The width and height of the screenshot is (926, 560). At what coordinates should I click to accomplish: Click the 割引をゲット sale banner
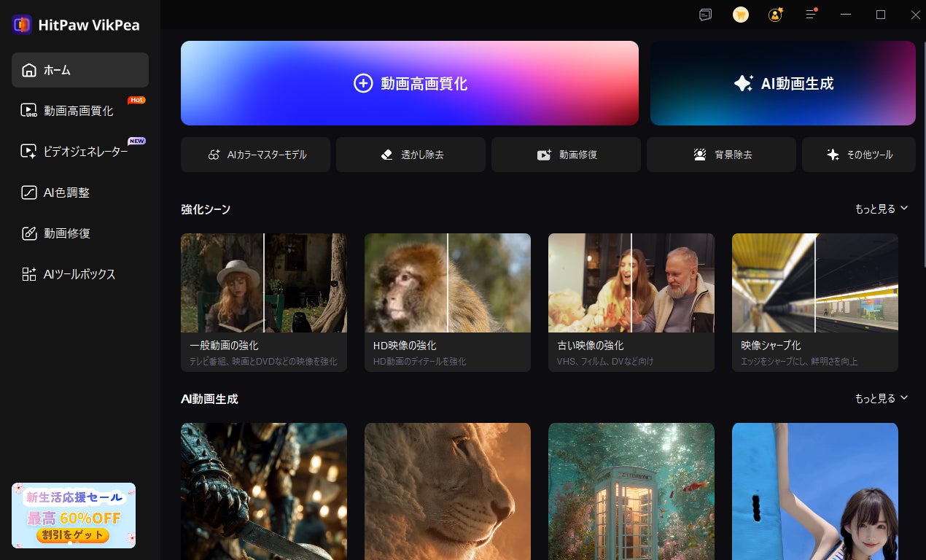tap(74, 516)
